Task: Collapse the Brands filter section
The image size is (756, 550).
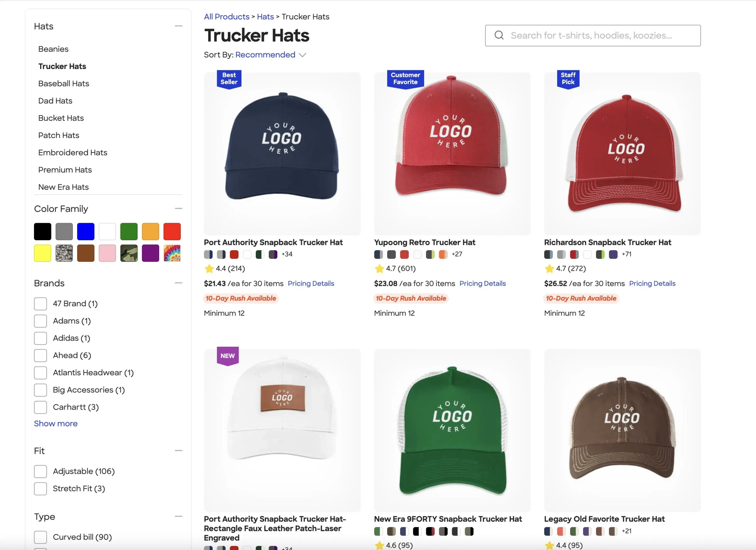Action: [x=178, y=283]
